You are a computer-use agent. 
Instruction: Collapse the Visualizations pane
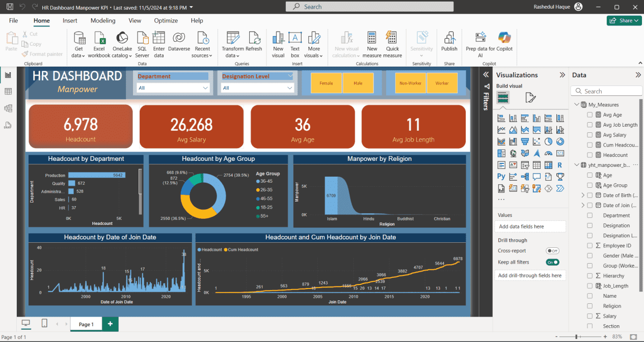[562, 75]
